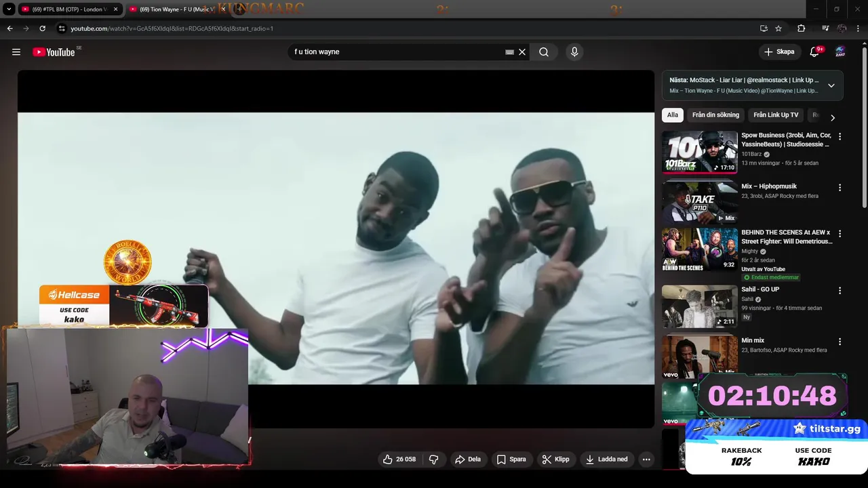Bookmark this page with star icon
Viewport: 868px width, 488px height.
[x=778, y=28]
